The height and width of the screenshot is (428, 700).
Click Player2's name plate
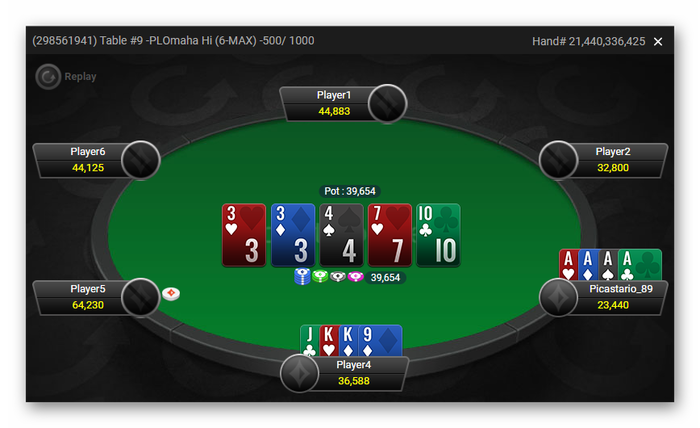tap(612, 160)
